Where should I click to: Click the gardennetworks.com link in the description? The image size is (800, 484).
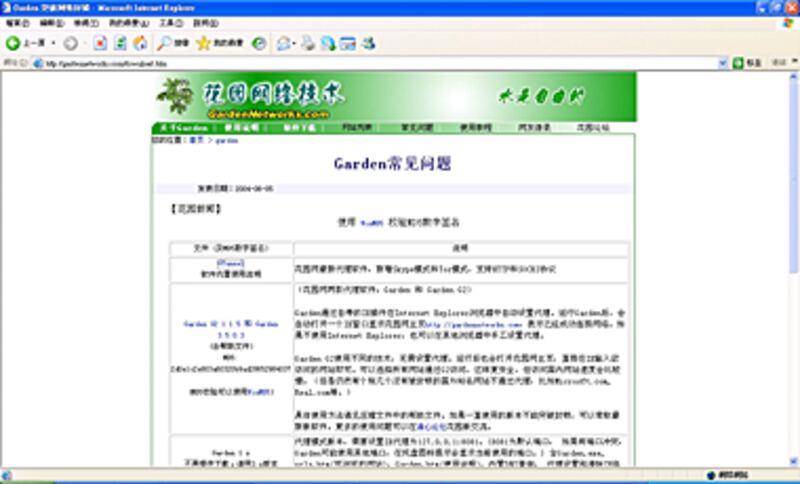point(474,324)
